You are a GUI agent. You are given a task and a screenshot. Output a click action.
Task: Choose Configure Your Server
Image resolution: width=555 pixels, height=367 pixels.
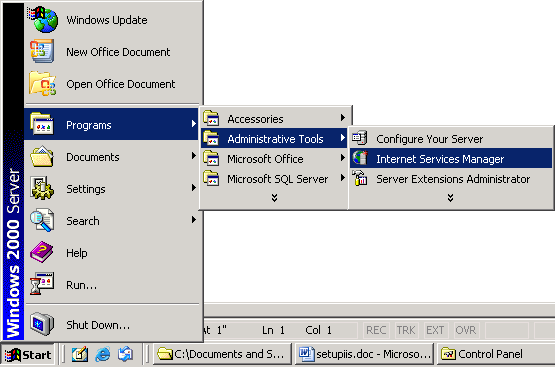pos(451,138)
